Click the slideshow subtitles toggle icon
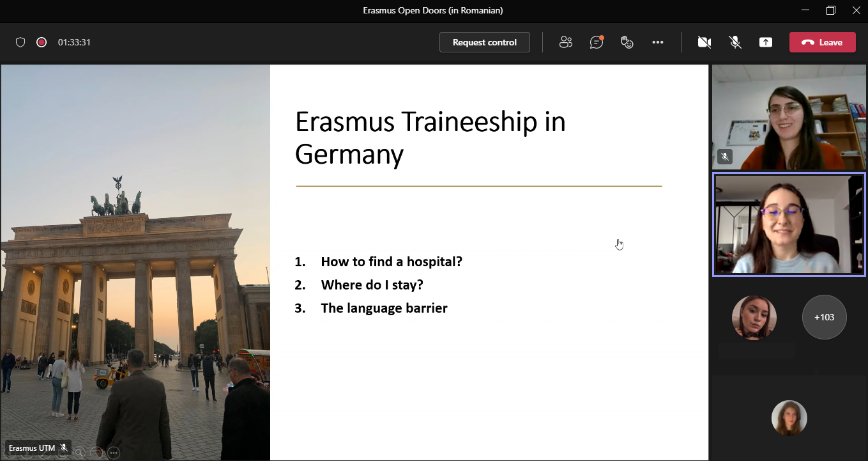 pyautogui.click(x=96, y=453)
